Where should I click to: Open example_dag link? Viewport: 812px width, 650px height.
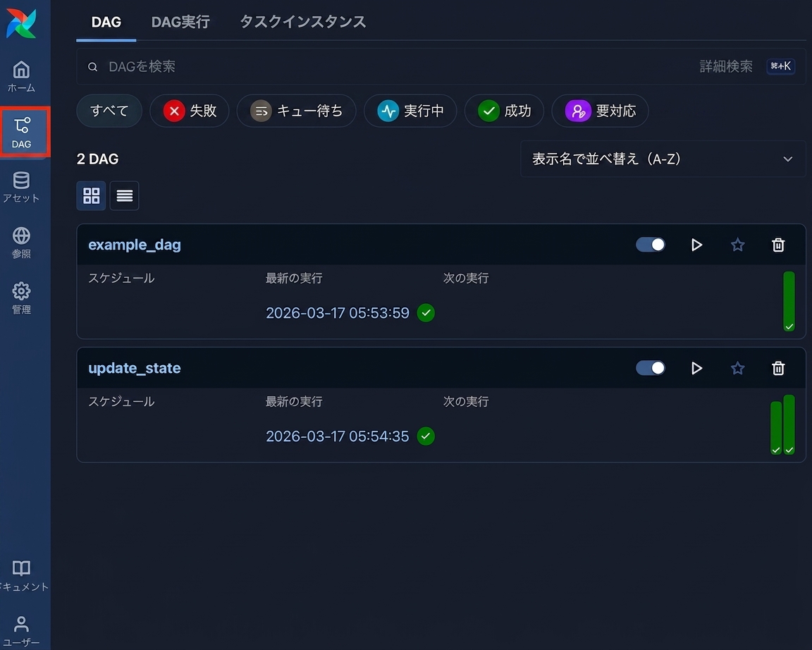point(135,245)
